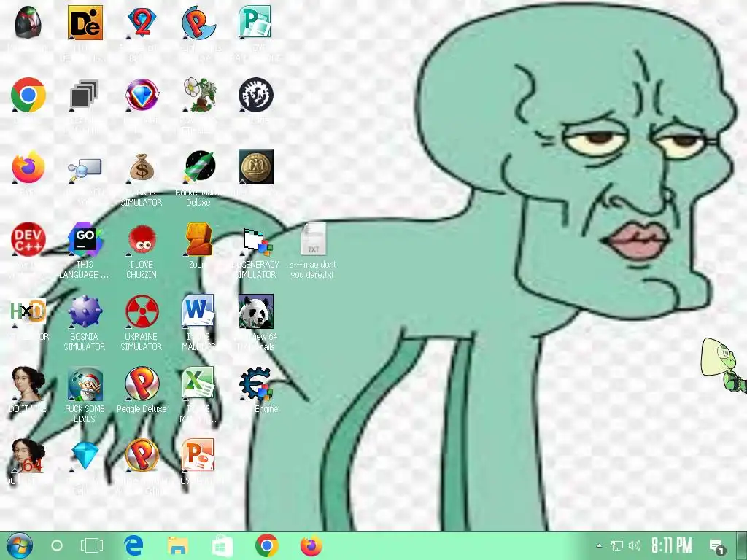The width and height of the screenshot is (747, 560).
Task: Launch the orange 'De' desktop shortcut
Action: click(x=85, y=23)
